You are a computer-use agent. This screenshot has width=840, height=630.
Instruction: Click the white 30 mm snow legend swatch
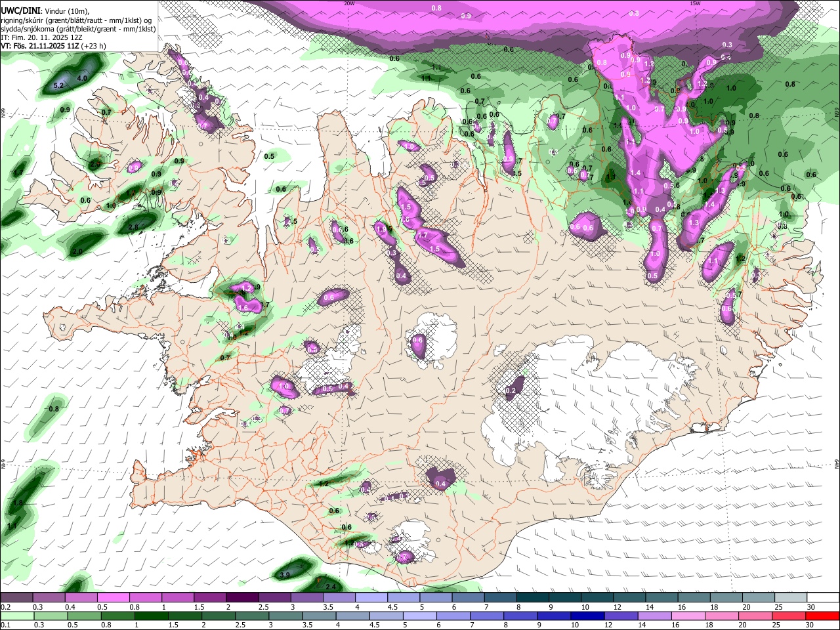click(x=822, y=598)
